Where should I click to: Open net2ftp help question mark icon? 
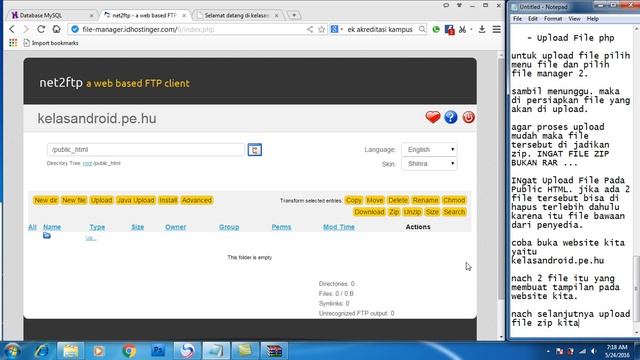[x=451, y=118]
